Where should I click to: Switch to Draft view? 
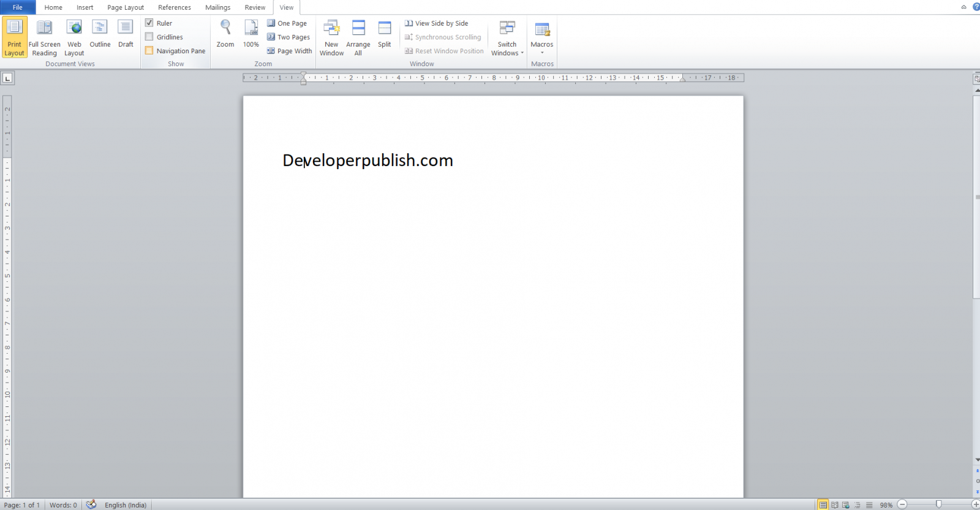126,34
